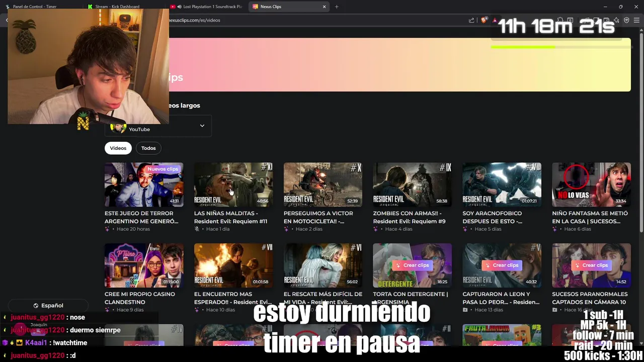The height and width of the screenshot is (362, 644).
Task: Click the sparkle icon beside Hace 10 días
Action: coord(197,310)
